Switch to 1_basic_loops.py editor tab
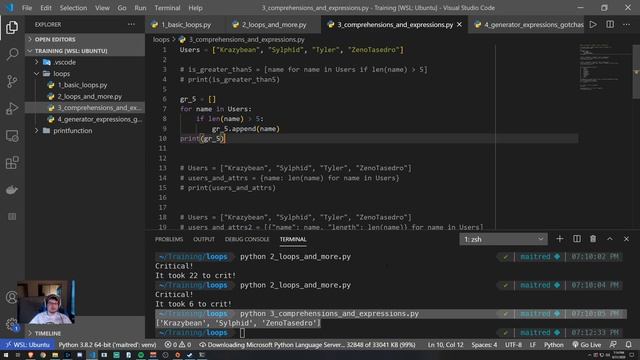The height and width of the screenshot is (360, 640). coord(186,24)
